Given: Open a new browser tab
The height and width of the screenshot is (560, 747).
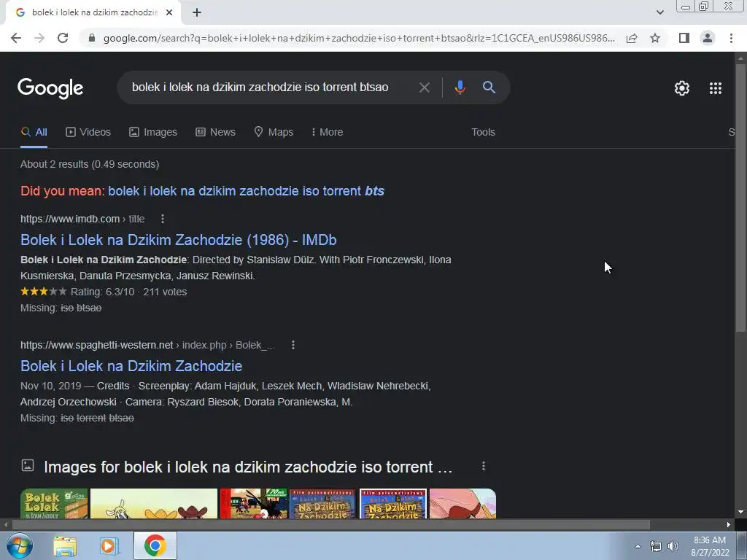Looking at the screenshot, I should pyautogui.click(x=197, y=12).
